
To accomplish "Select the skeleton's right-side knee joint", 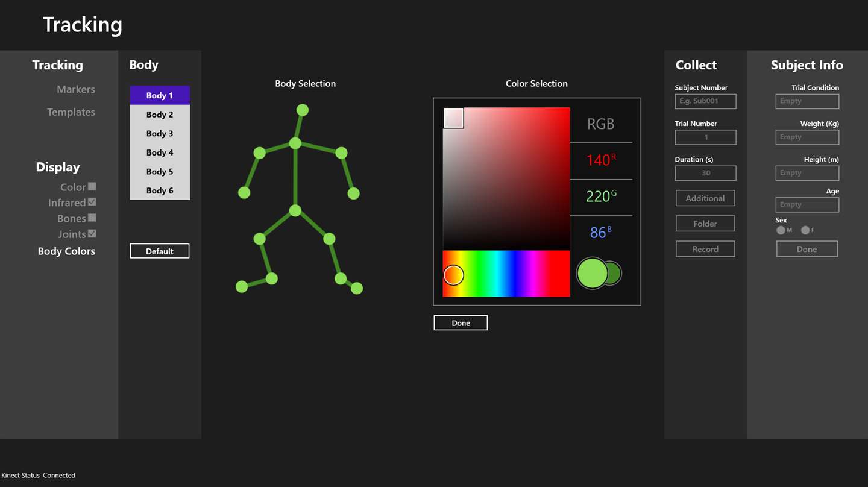I will point(329,239).
